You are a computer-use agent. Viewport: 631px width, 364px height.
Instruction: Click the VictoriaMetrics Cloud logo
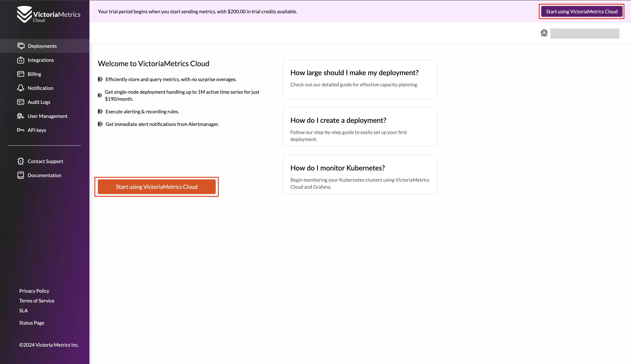pyautogui.click(x=49, y=15)
